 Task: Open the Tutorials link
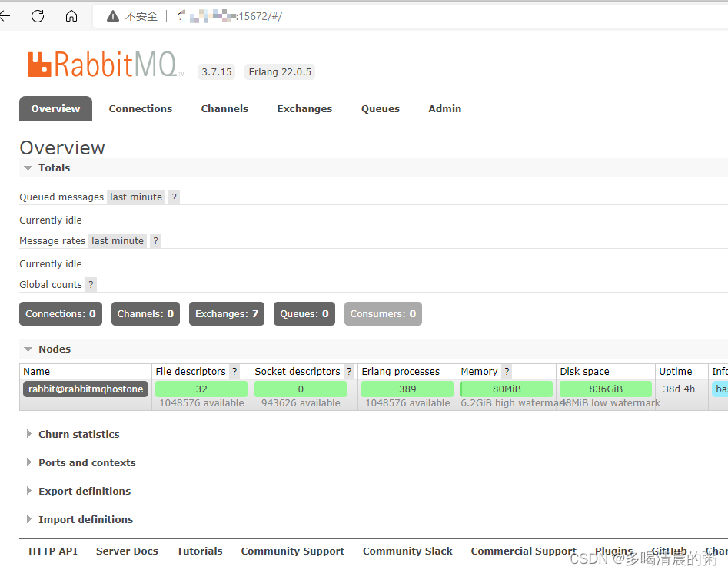(x=199, y=551)
